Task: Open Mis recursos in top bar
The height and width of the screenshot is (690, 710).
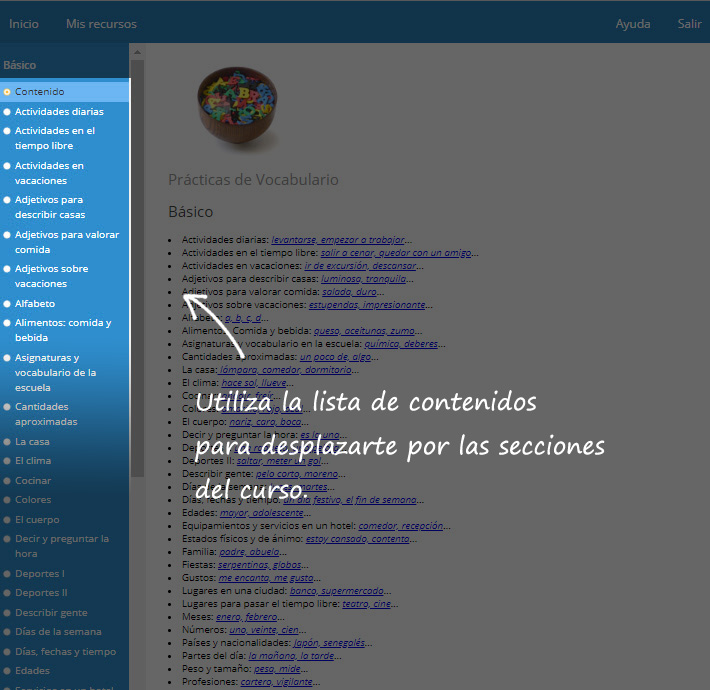Action: (x=101, y=24)
